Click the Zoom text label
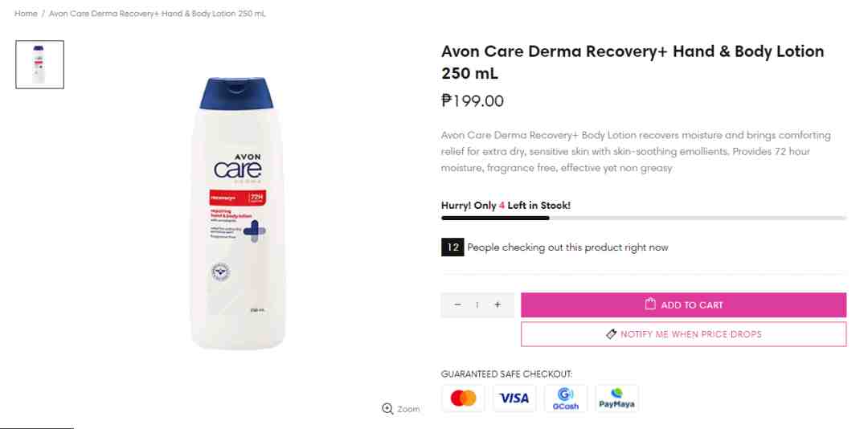The height and width of the screenshot is (429, 868). coord(408,409)
